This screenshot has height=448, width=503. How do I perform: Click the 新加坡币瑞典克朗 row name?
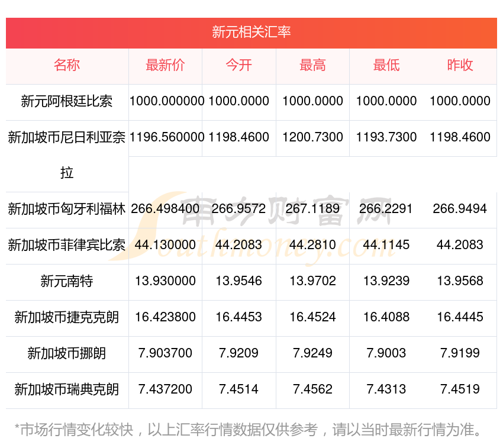(x=67, y=389)
